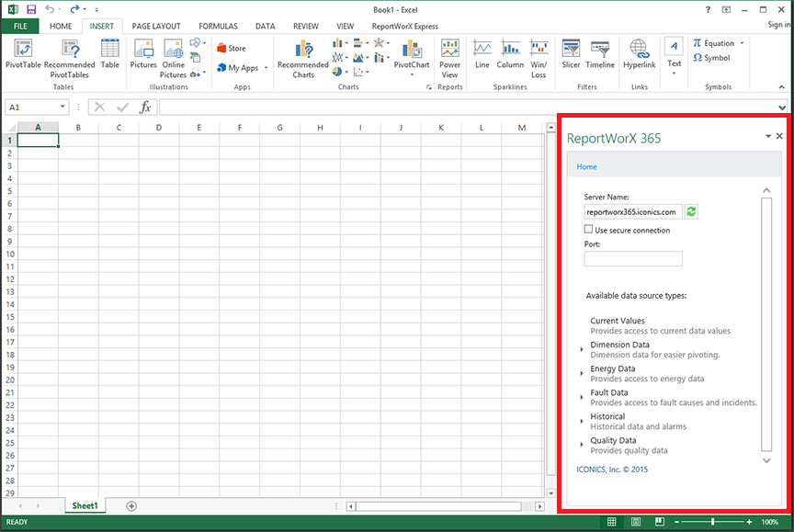The height and width of the screenshot is (532, 794).
Task: Select Current Values data source
Action: tap(618, 321)
